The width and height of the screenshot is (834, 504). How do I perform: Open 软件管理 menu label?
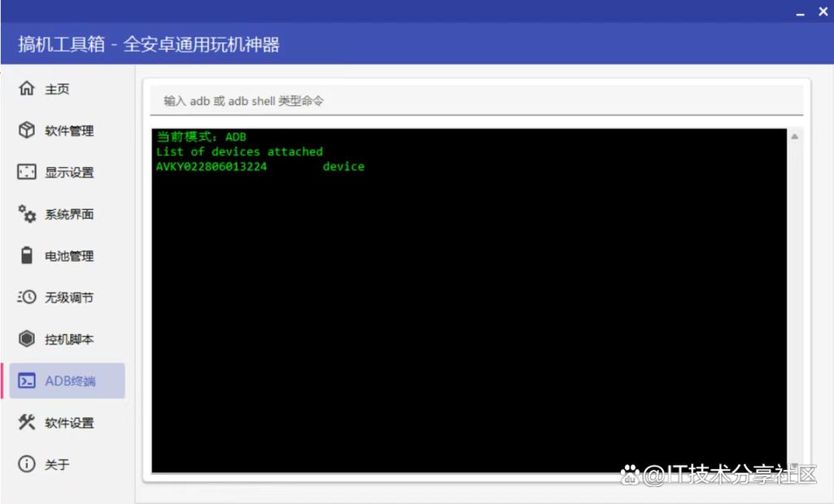click(69, 131)
